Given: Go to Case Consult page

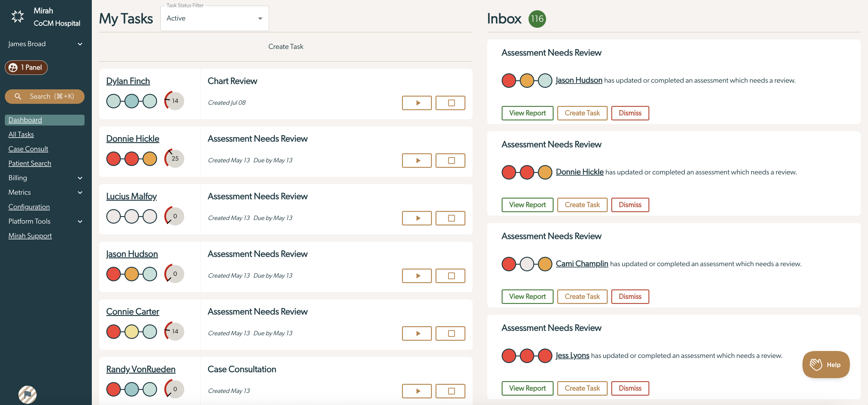Looking at the screenshot, I should (28, 149).
